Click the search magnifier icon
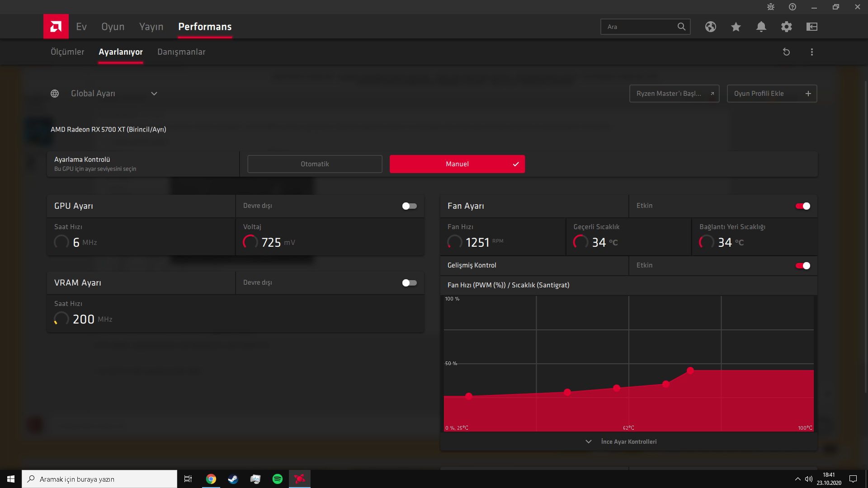The width and height of the screenshot is (868, 488). pos(681,27)
